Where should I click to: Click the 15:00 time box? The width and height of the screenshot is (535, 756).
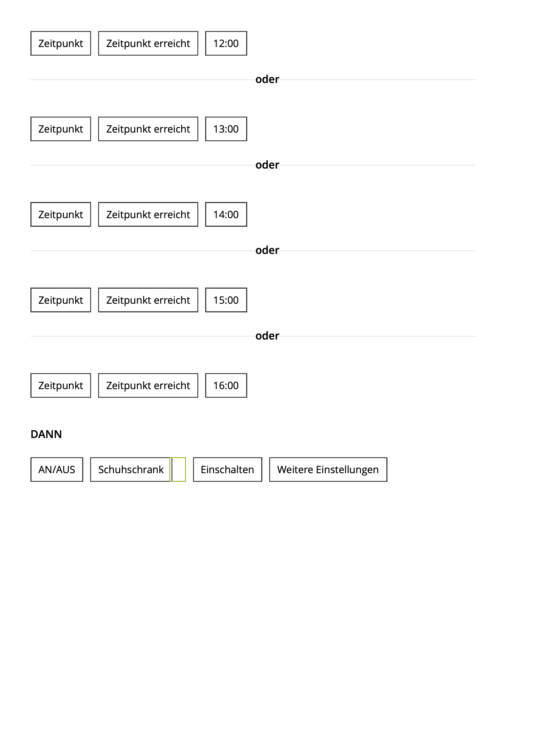[x=226, y=300]
